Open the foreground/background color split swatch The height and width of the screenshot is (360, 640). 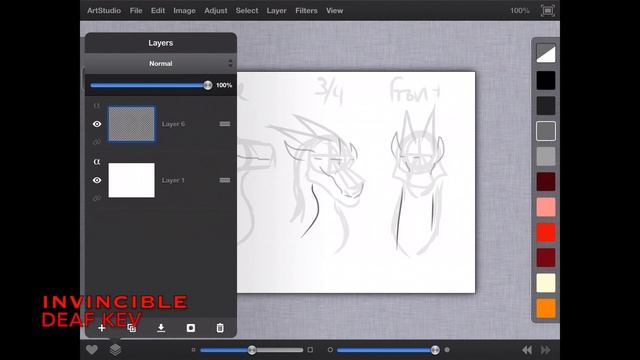pyautogui.click(x=546, y=53)
